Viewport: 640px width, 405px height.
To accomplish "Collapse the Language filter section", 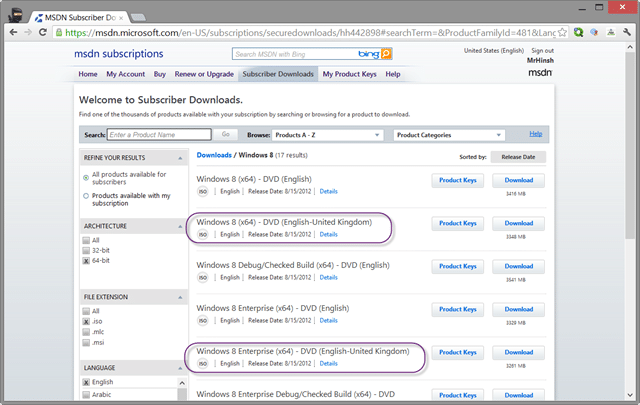I will tap(180, 368).
